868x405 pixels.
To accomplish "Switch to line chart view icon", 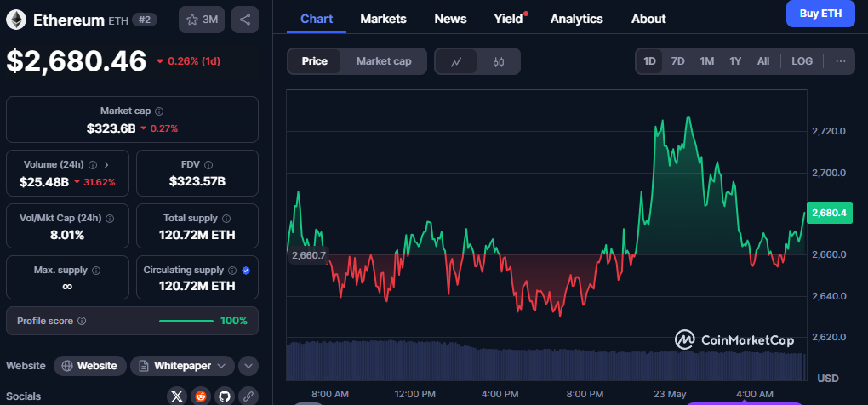I will (456, 61).
